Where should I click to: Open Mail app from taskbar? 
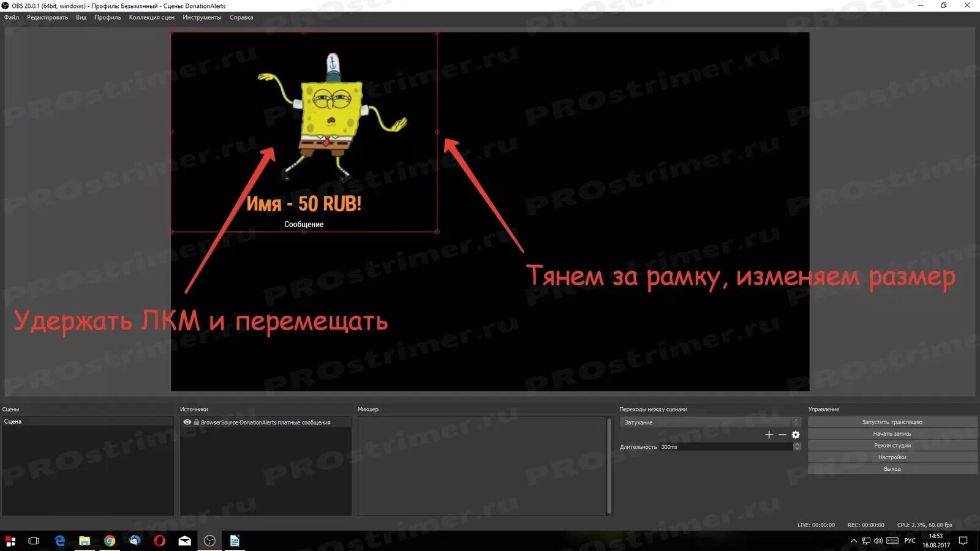(x=184, y=541)
